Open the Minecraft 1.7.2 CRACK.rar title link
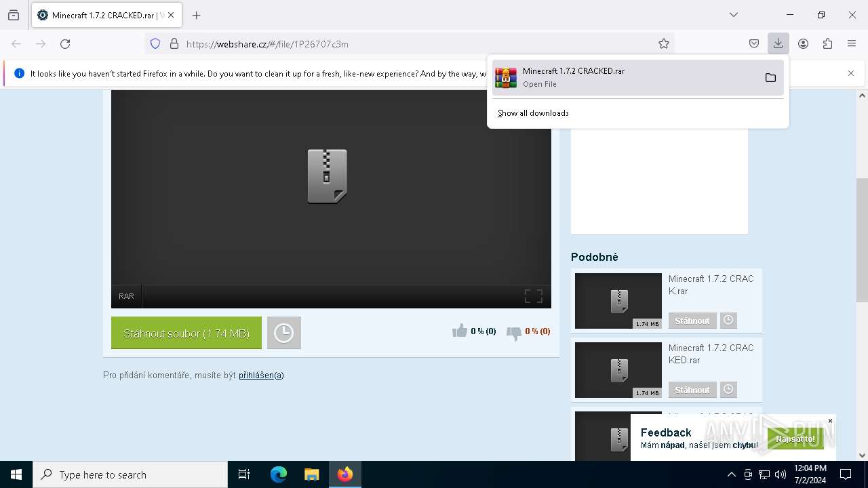Viewport: 868px width, 488px height. click(711, 285)
